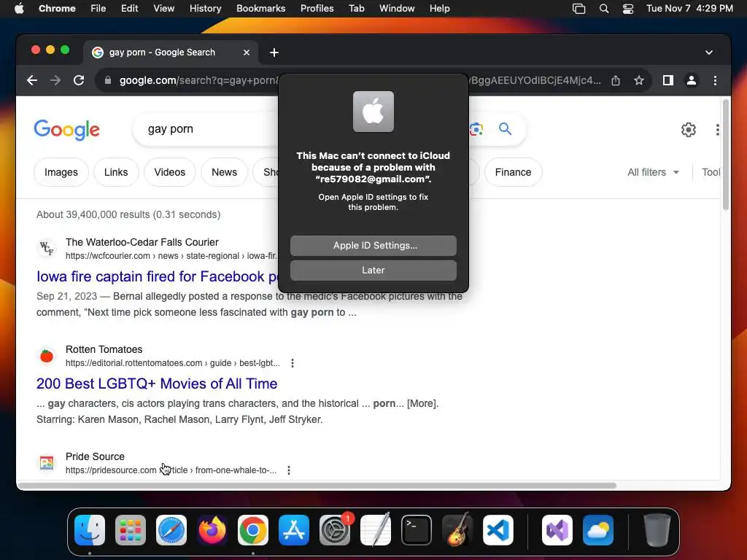Open the Iowa fire captain article link
The width and height of the screenshot is (747, 560).
point(158,276)
